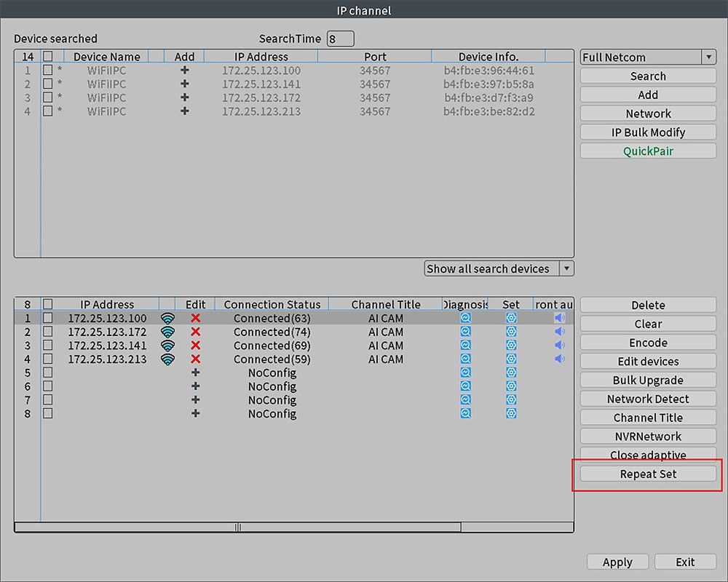Toggle select-all checkbox in Device searched header

(x=48, y=57)
